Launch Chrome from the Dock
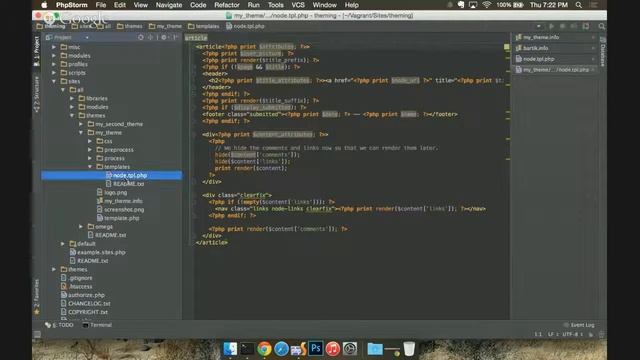 264,349
